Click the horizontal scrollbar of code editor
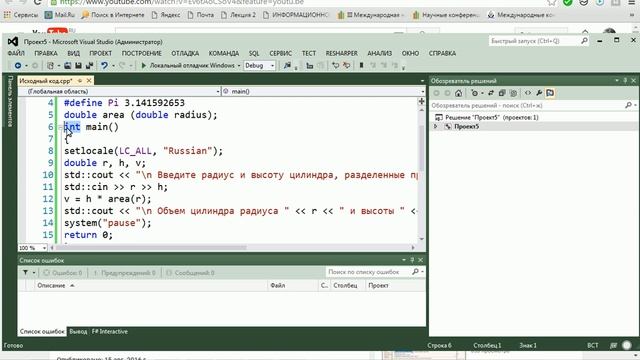Screen dimensions: 640x360 pos(232,247)
